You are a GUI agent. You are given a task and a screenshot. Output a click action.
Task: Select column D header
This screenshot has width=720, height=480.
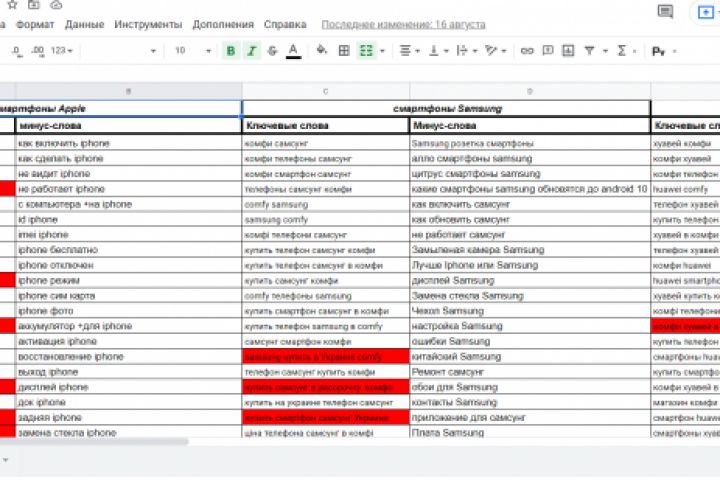(x=530, y=91)
